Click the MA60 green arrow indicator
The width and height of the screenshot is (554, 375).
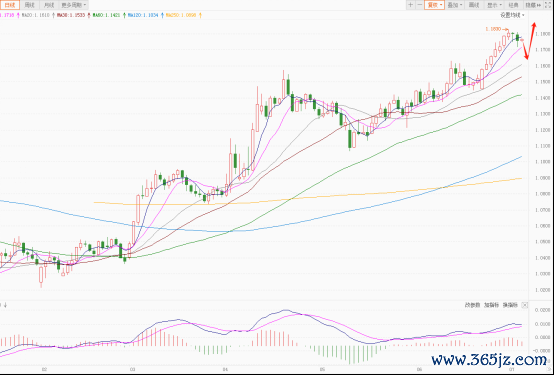(124, 15)
